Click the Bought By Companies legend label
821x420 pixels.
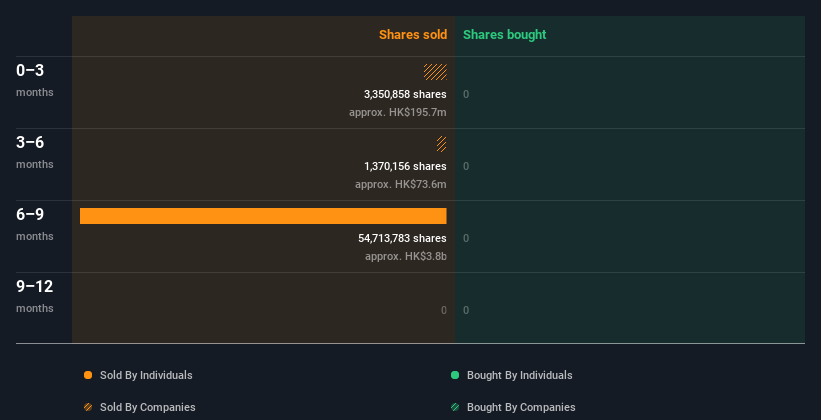tap(521, 407)
